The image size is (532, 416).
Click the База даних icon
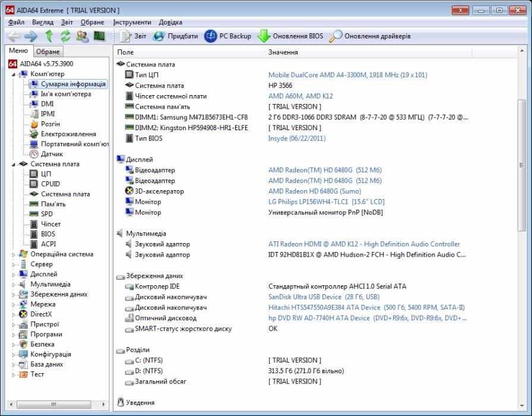point(23,364)
